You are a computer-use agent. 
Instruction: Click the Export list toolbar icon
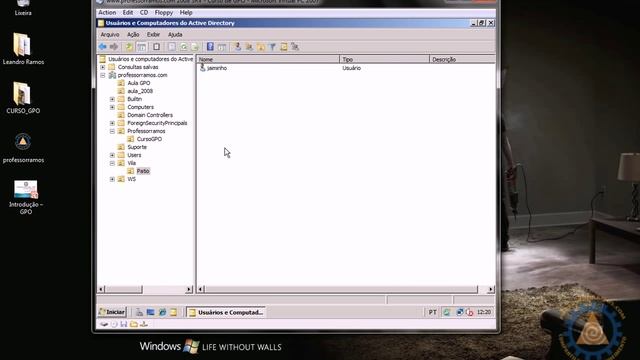click(195, 47)
